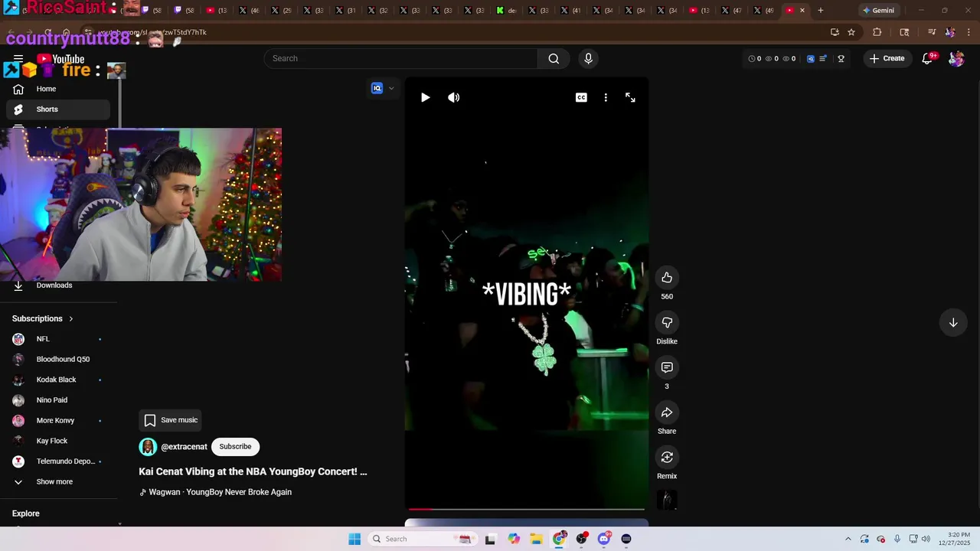The image size is (980, 551).
Task: Dislike this Short
Action: [667, 323]
